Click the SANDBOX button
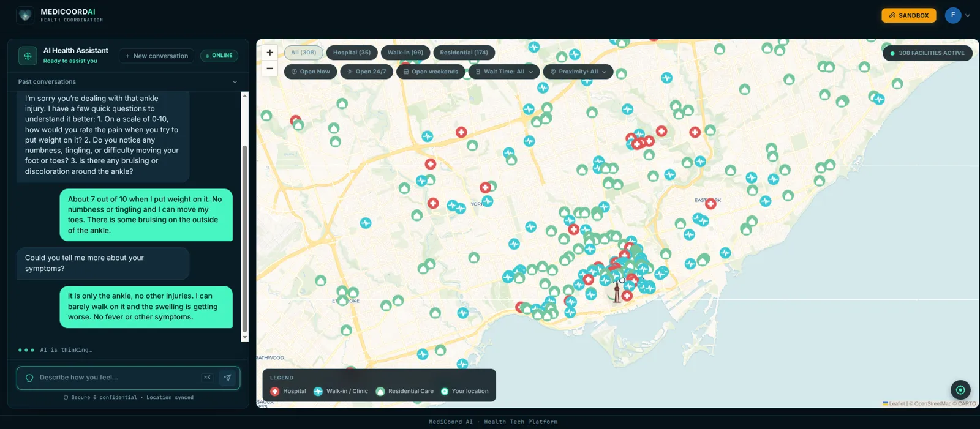 (x=909, y=15)
